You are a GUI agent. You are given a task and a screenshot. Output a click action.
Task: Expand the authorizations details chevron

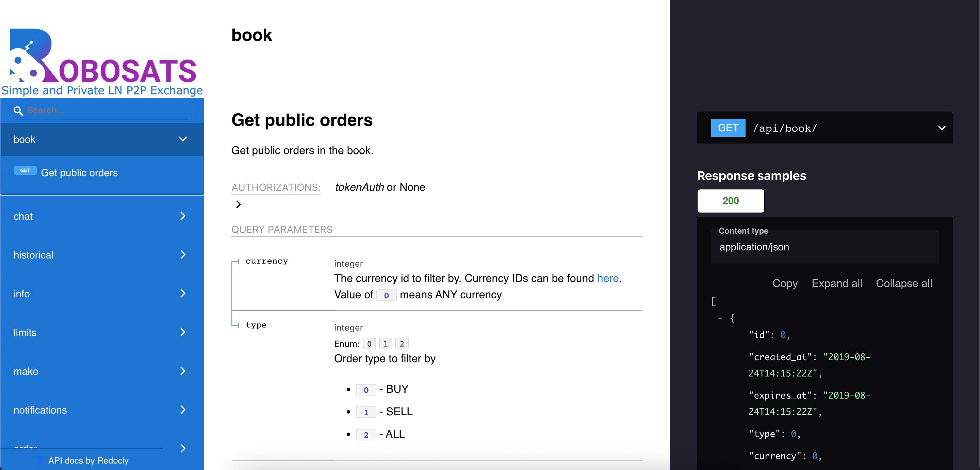tap(239, 204)
